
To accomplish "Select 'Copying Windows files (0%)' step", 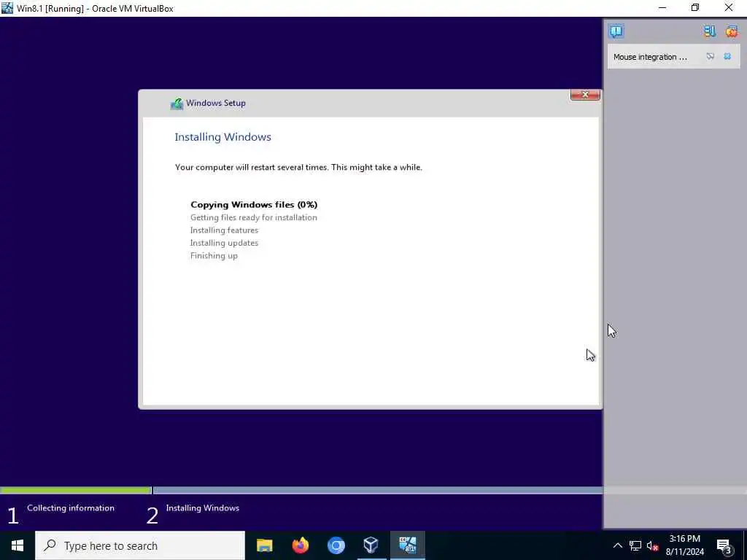I will click(x=254, y=204).
